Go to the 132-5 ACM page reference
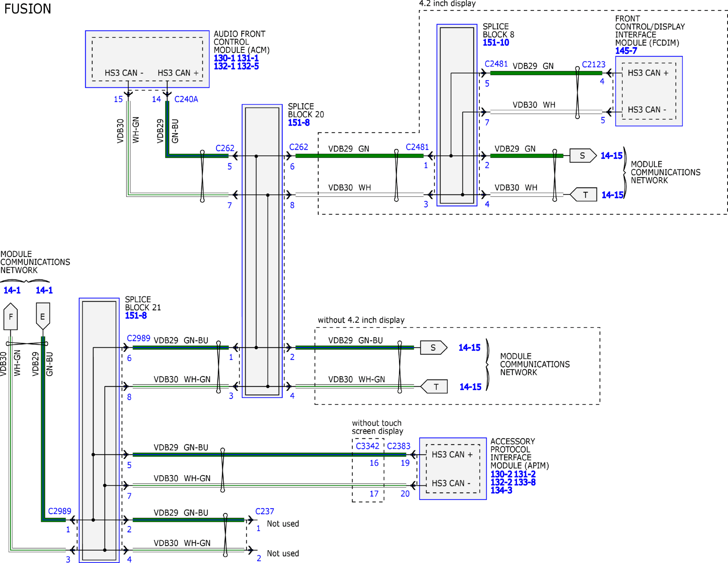The height and width of the screenshot is (563, 728). [248, 66]
